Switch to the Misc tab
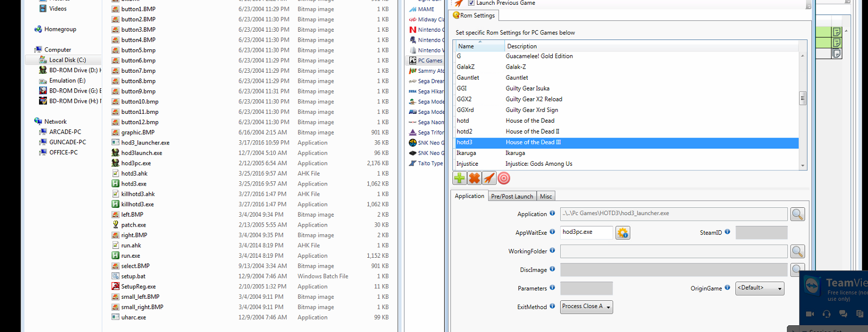868x332 pixels. tap(546, 196)
